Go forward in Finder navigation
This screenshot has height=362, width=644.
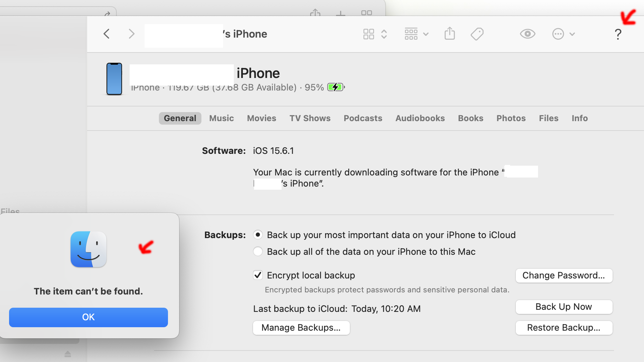[131, 34]
